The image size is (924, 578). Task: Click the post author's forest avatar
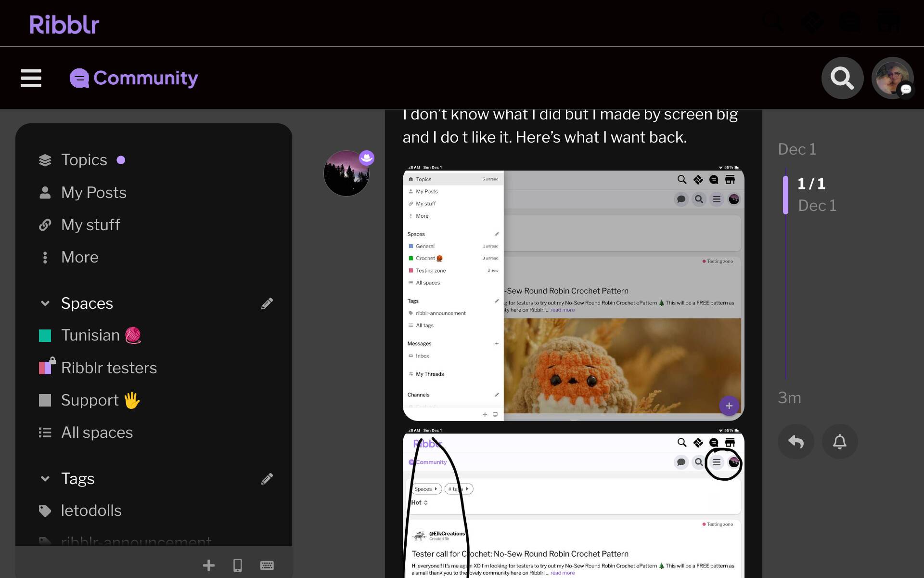(346, 173)
